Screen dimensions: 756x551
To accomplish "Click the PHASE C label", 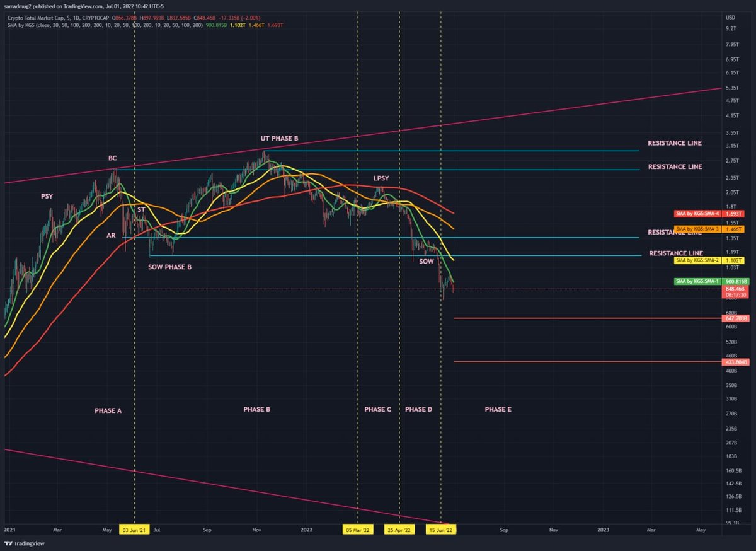I will [378, 410].
